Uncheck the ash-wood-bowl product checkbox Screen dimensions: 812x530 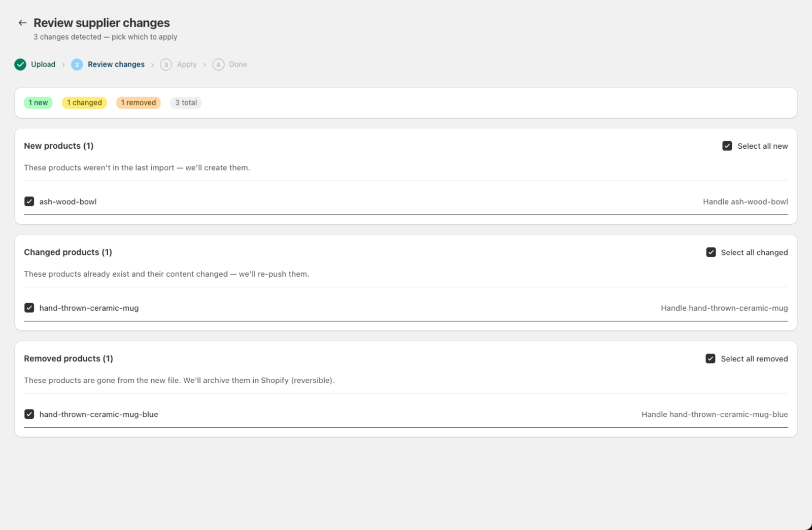click(29, 202)
